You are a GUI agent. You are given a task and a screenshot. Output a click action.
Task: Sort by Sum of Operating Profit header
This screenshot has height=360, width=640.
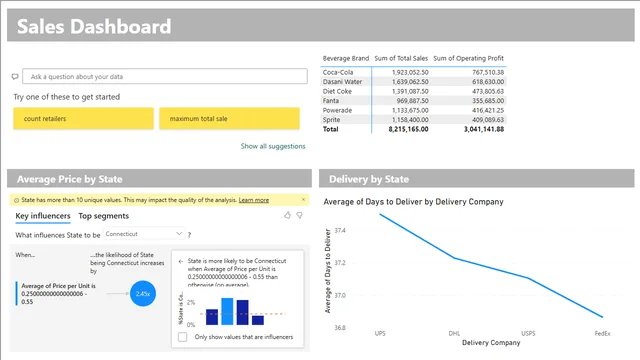click(469, 58)
